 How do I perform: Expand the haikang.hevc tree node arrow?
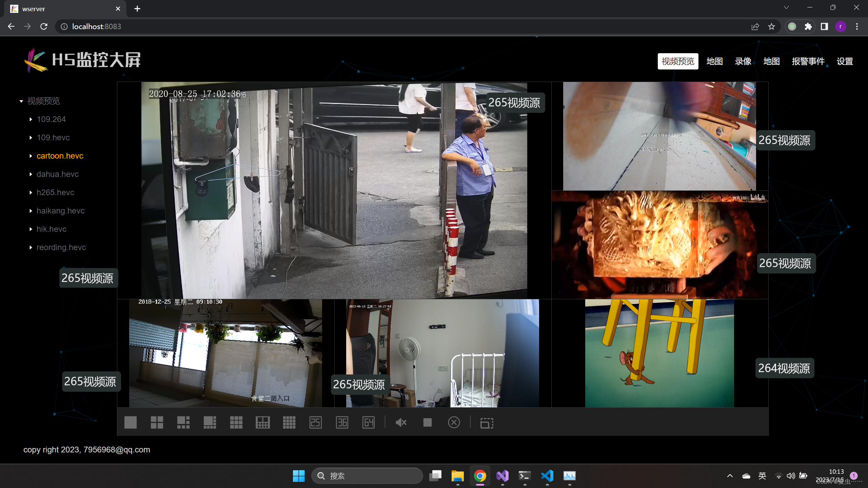click(31, 211)
